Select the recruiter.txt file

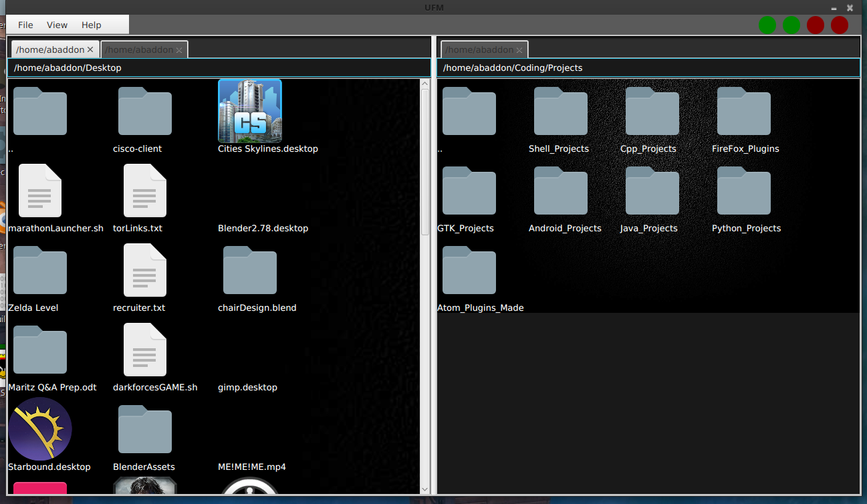144,270
